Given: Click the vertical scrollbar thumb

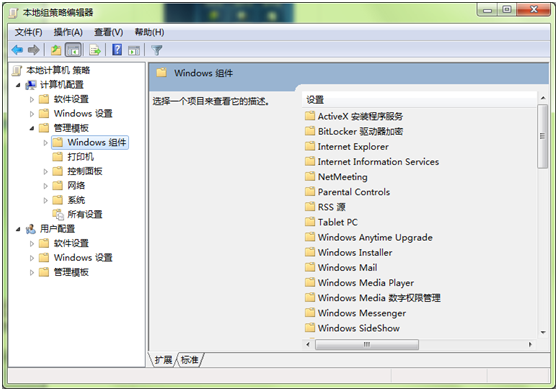Looking at the screenshot, I should coord(543,136).
